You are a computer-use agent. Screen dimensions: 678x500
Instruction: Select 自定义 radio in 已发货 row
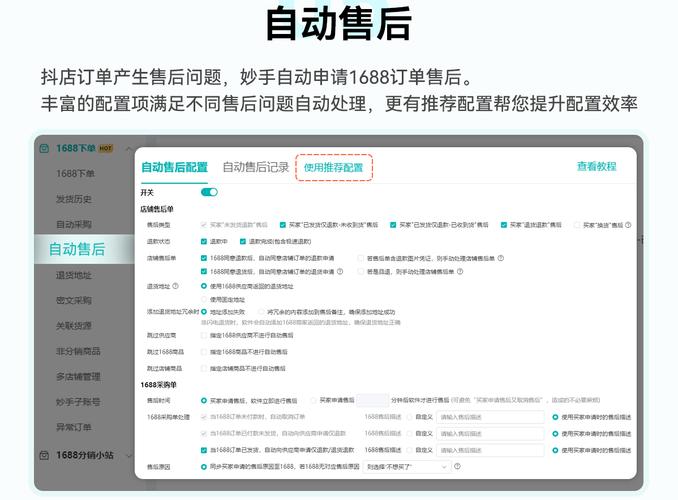(409, 450)
